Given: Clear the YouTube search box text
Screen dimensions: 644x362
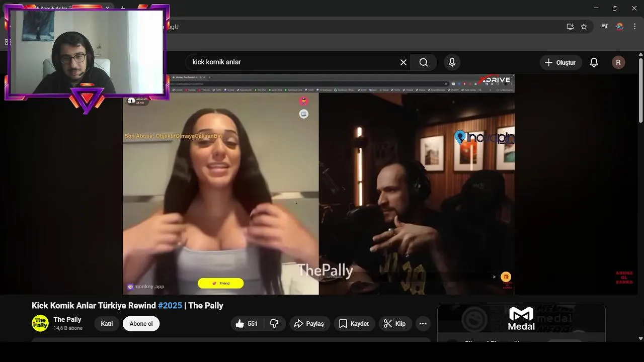Looking at the screenshot, I should click(404, 62).
